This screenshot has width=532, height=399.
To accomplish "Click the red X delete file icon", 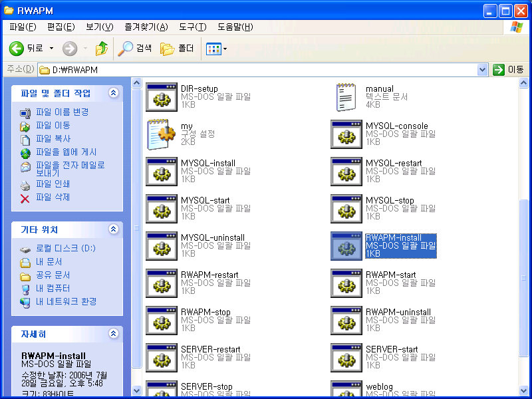I will click(x=25, y=198).
